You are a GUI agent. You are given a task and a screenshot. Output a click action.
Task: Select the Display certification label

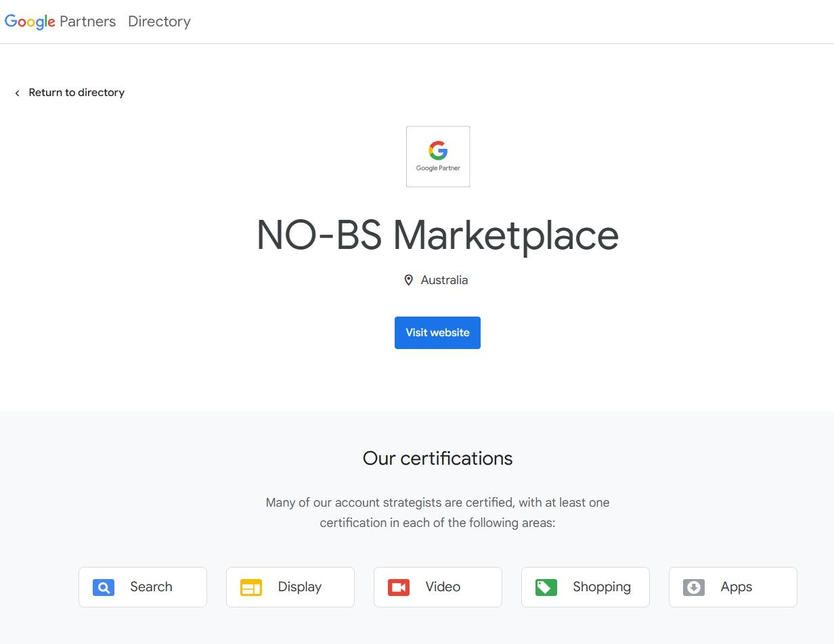click(x=299, y=587)
